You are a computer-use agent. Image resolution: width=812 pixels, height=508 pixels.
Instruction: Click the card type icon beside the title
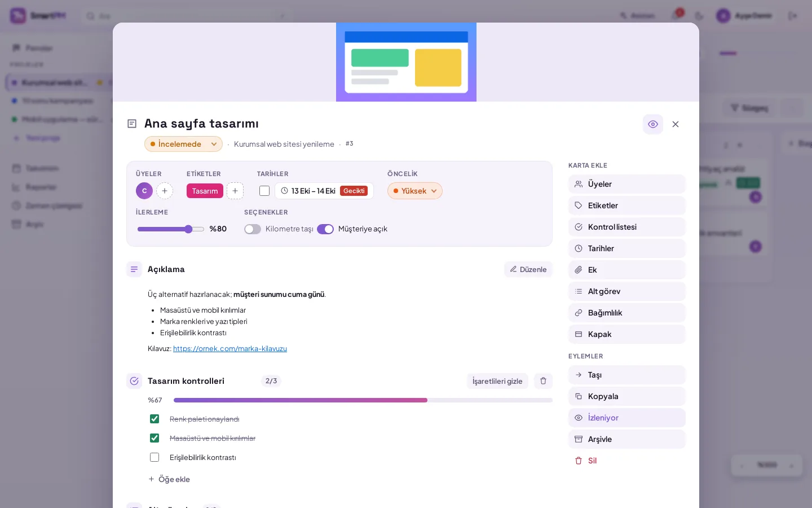[x=132, y=124]
